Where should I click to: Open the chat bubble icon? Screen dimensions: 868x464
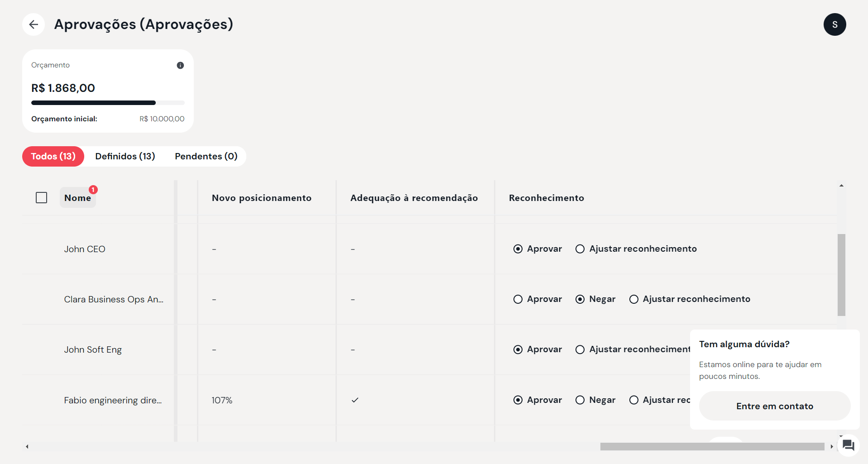pos(848,445)
